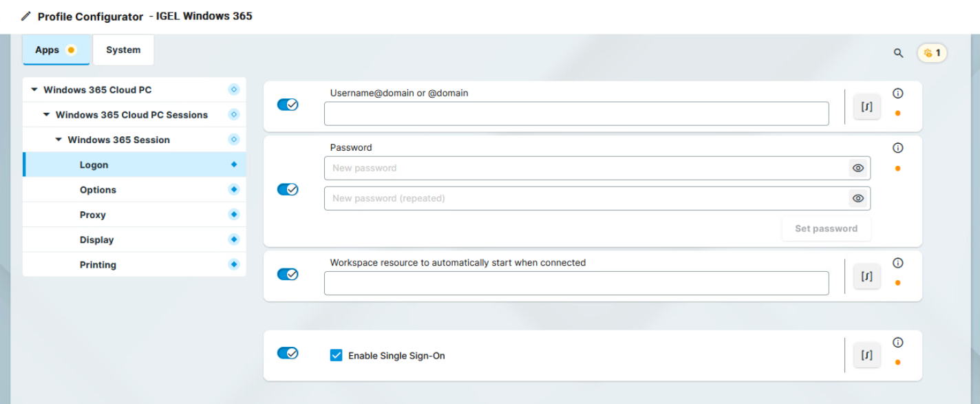
Task: Click variable button for Single Sign-On row
Action: coord(866,355)
